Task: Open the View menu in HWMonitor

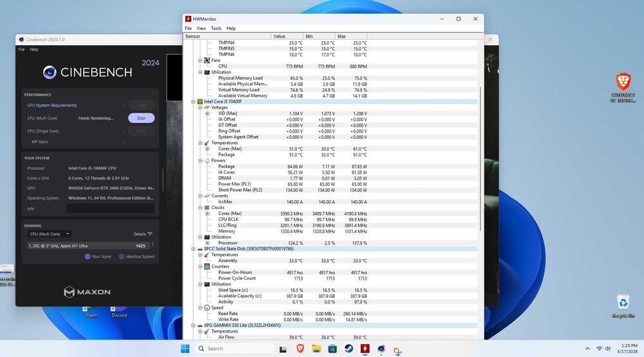Action: pyautogui.click(x=201, y=28)
